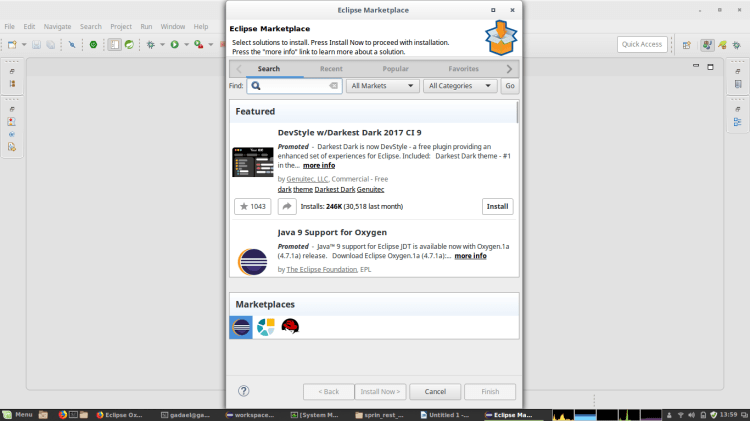
Task: Open the left trim icon with red star
Action: click(12, 122)
